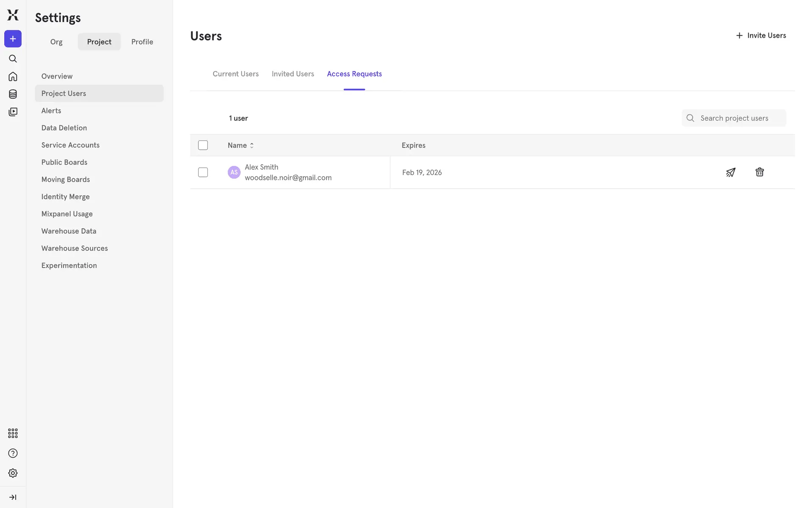Open Service Accounts settings link

coord(70,145)
